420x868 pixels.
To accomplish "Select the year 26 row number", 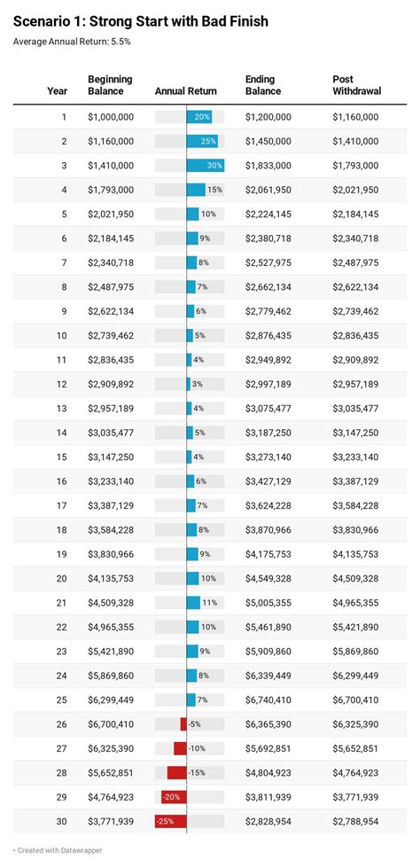I will coord(62,724).
